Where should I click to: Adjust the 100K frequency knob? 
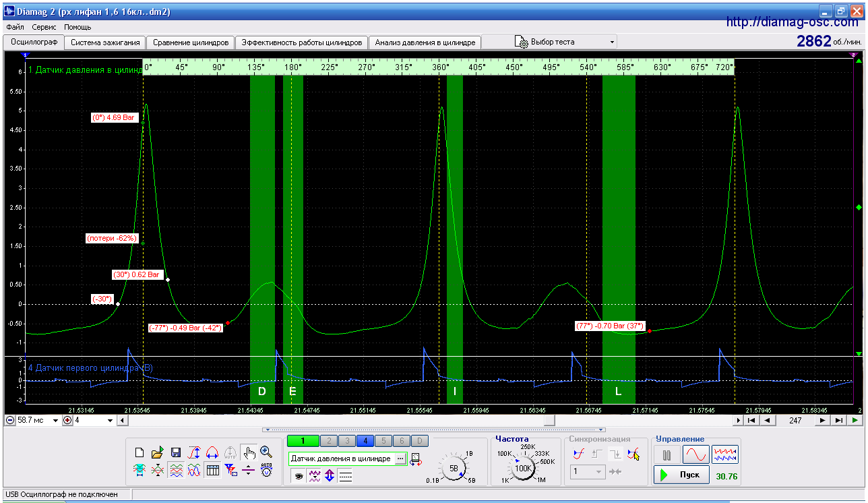(524, 468)
